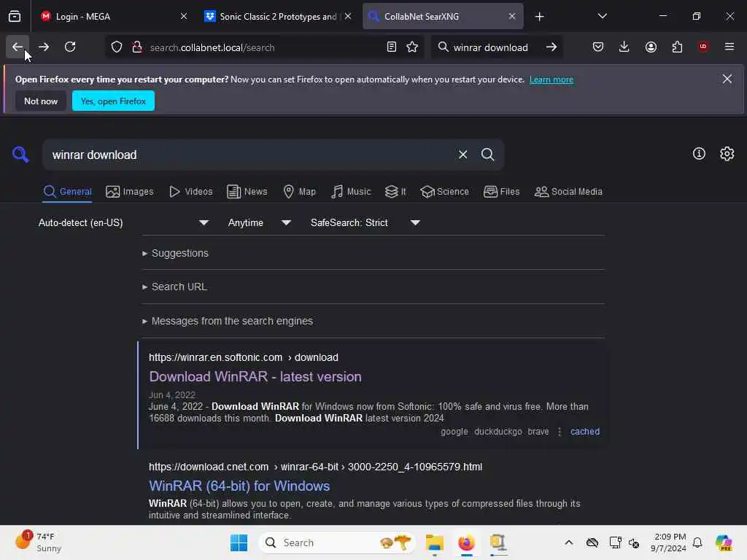Click Yes, open Firefox button

[113, 101]
